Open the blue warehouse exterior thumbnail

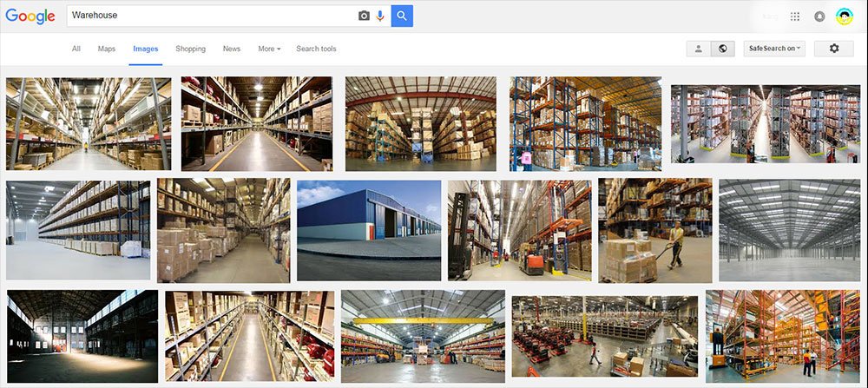pyautogui.click(x=369, y=230)
